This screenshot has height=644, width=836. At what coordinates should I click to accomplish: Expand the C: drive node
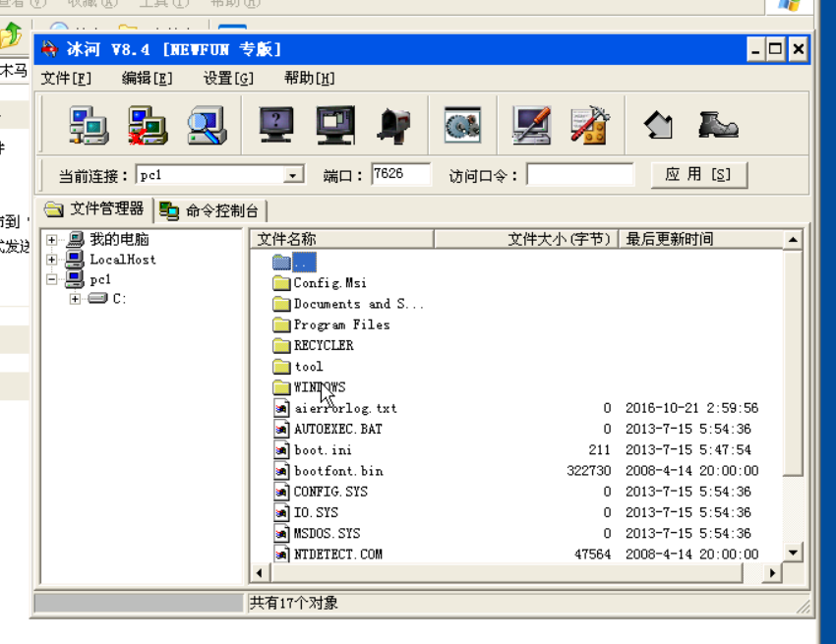[x=75, y=299]
